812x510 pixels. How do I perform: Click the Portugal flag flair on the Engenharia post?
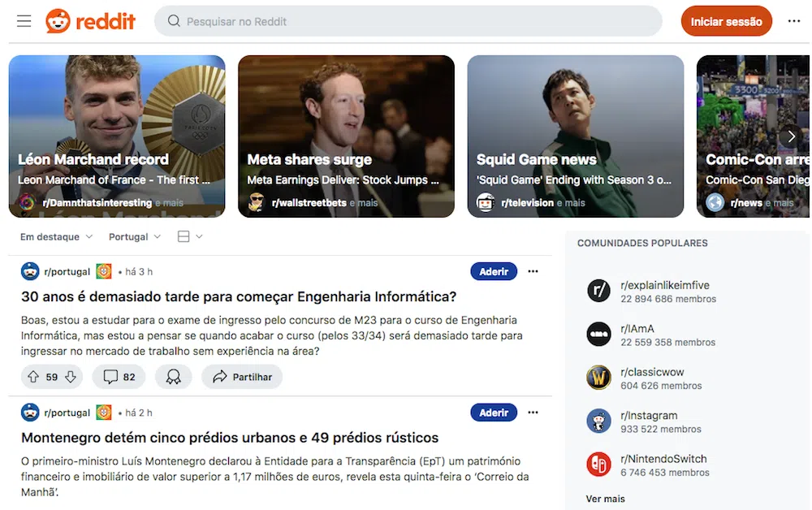104,271
